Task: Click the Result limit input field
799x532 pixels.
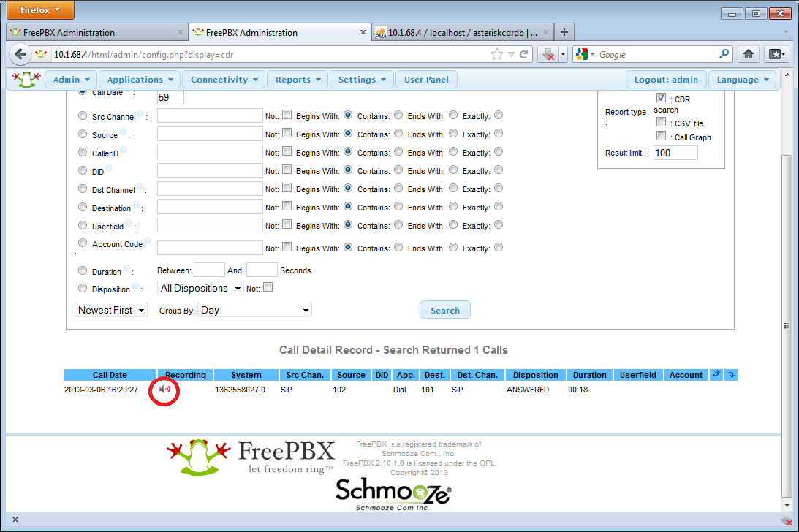Action: point(675,153)
